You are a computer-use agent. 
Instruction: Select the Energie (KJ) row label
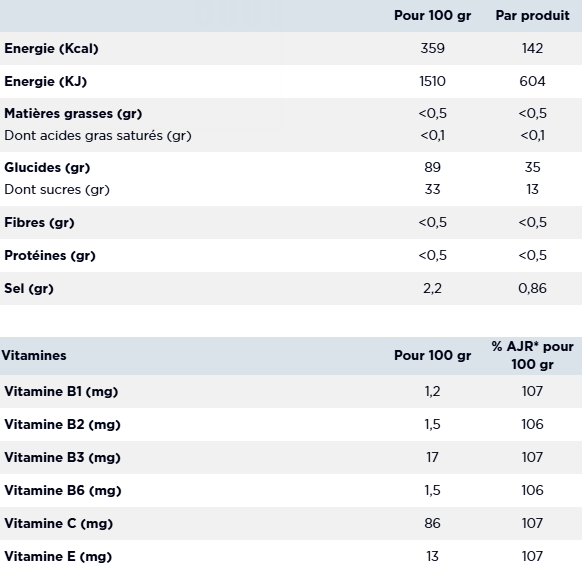(45, 81)
